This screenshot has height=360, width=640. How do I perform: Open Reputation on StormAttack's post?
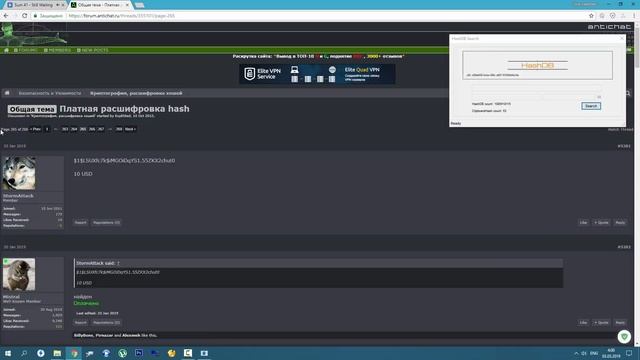pyautogui.click(x=106, y=222)
